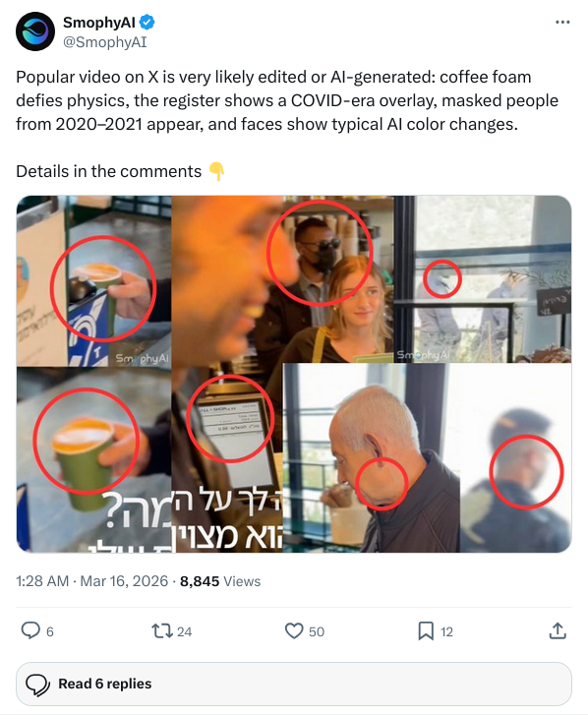588x715 pixels.
Task: Click the Read 6 replies button
Action: point(294,684)
